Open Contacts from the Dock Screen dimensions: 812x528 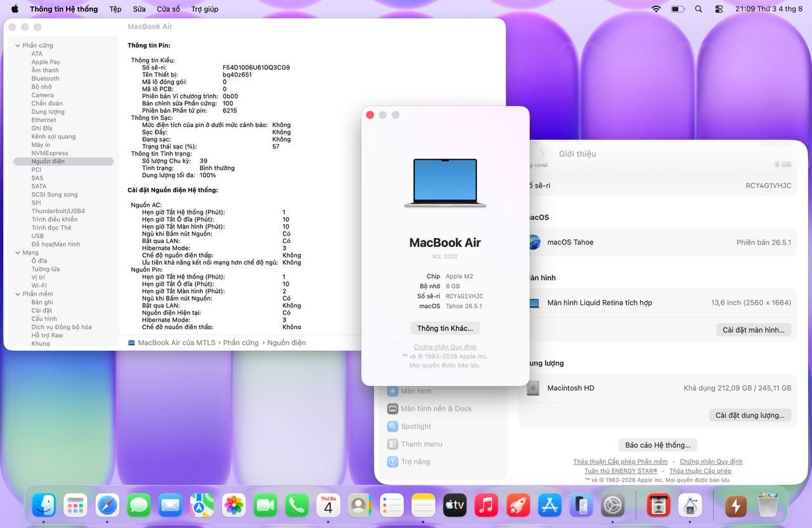click(360, 505)
